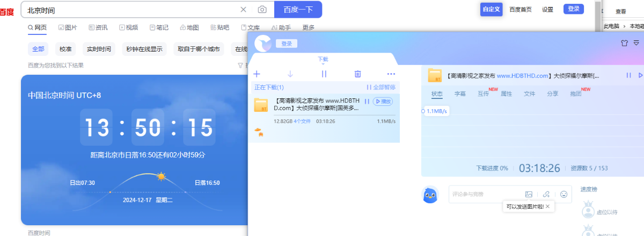Click the image upload icon in comment box
Viewport: 644px width, 236px height.
tap(529, 194)
